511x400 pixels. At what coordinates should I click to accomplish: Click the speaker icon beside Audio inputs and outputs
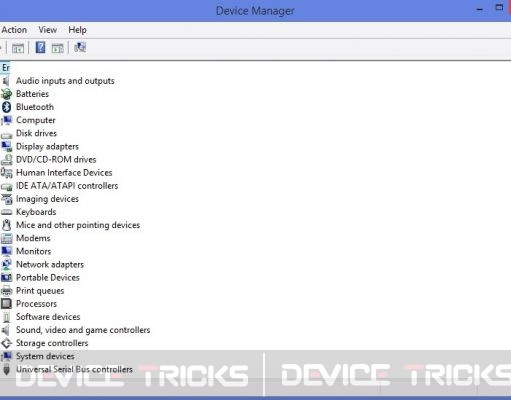(x=6, y=81)
